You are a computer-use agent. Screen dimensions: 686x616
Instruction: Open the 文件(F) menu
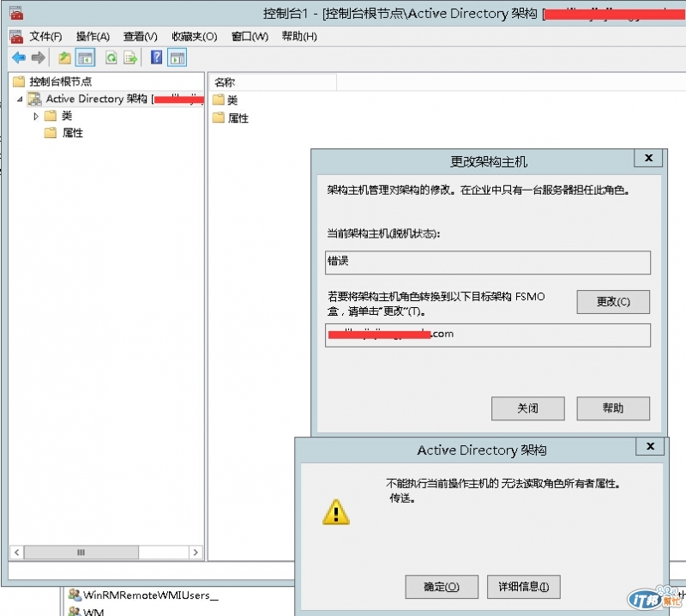tap(45, 36)
